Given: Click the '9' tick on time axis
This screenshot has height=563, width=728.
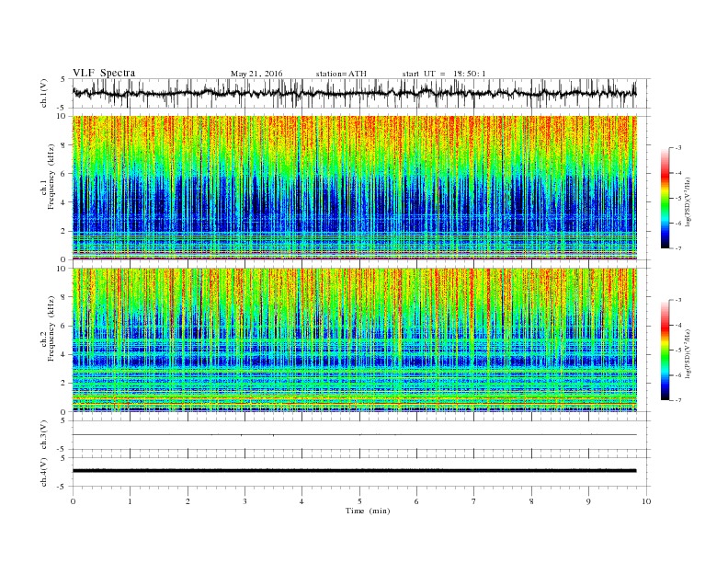Looking at the screenshot, I should 588,501.
